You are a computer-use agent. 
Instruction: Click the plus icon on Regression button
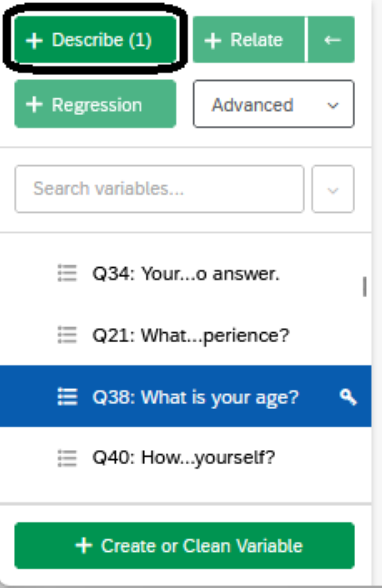pos(34,105)
